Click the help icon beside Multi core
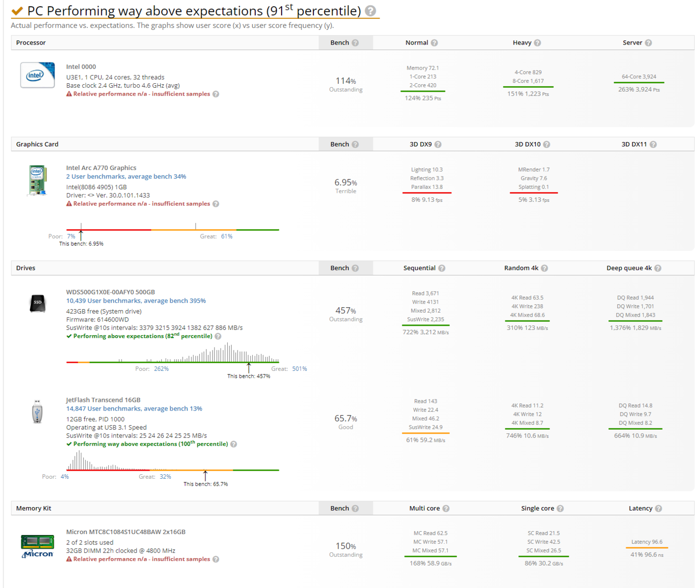700x588 pixels. (x=446, y=508)
